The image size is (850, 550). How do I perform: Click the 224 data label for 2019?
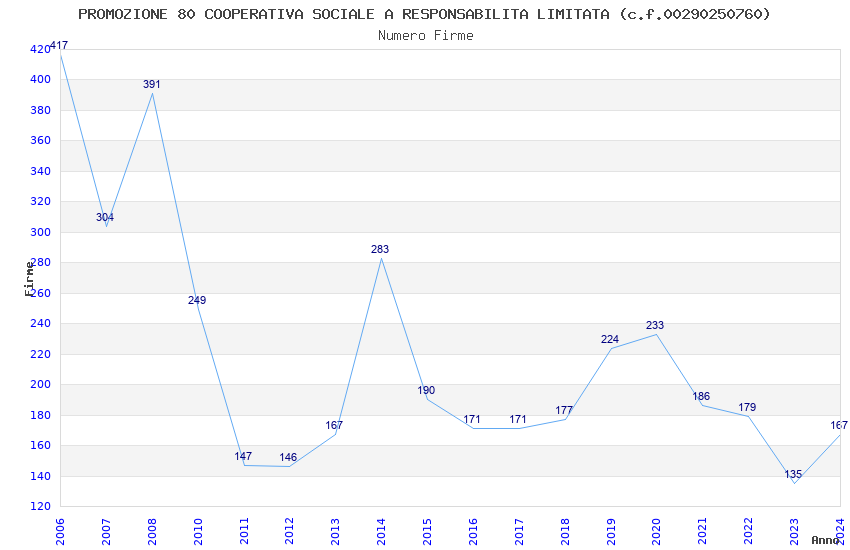point(610,339)
